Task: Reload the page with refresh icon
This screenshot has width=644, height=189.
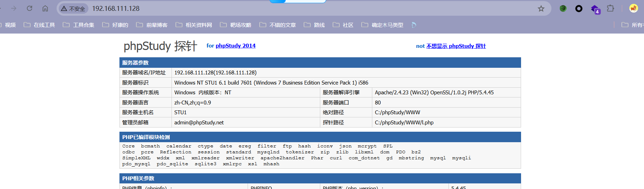Action: pos(29,8)
